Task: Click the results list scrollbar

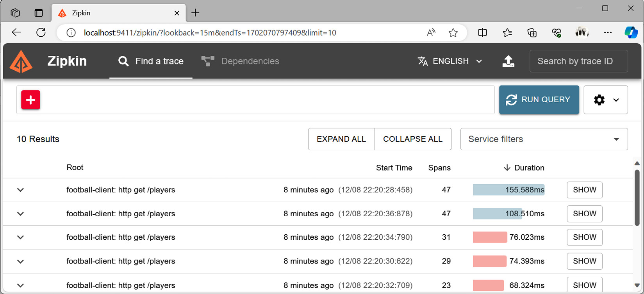Action: pos(637,198)
